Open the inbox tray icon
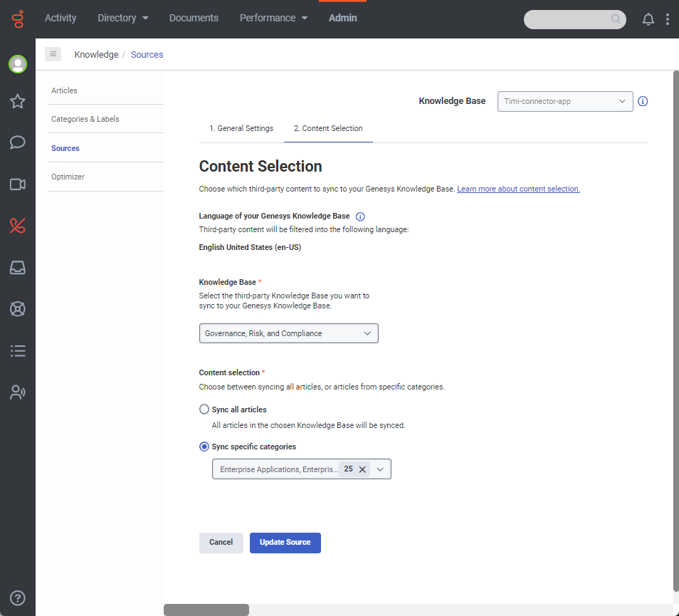 pos(18,267)
